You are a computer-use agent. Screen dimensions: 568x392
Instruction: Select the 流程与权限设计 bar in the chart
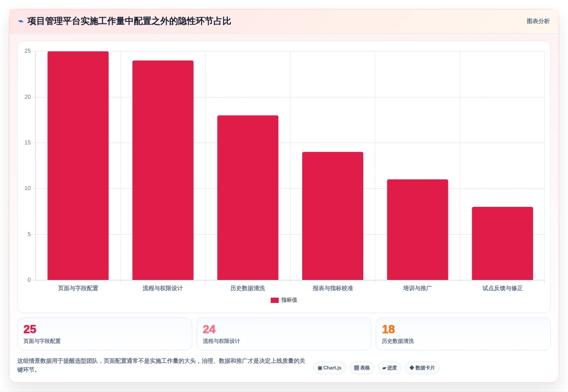[x=163, y=170]
